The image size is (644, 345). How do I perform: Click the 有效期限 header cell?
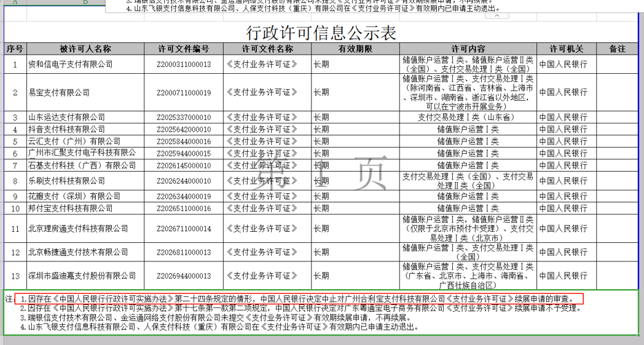(355, 49)
